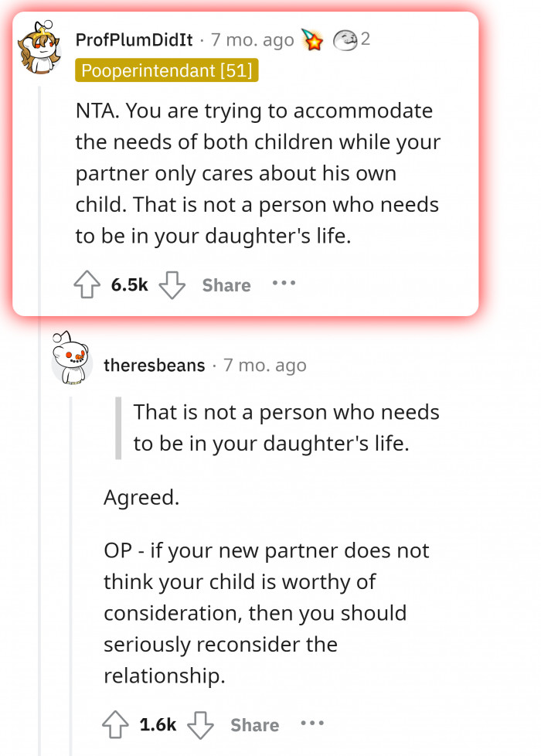
Task: Downvote theresbeans' reply
Action: [202, 725]
